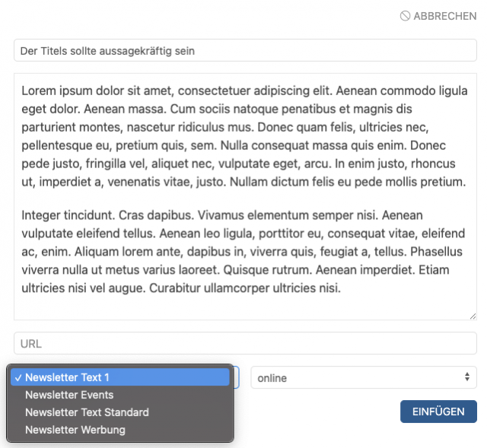The width and height of the screenshot is (487, 448).
Task: Click the blank space between the two paragraphs
Action: [x=243, y=199]
